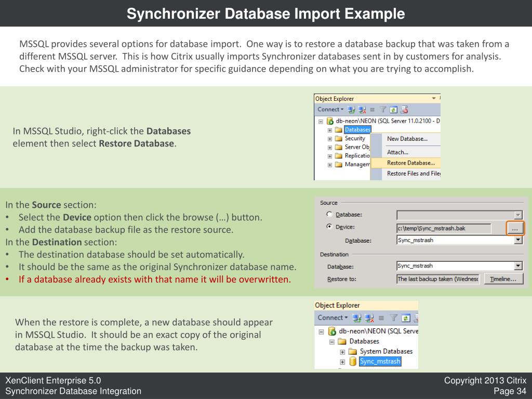
Task: Click db-neon server icon beside SQL Server 11.0.2100
Action: (x=330, y=121)
